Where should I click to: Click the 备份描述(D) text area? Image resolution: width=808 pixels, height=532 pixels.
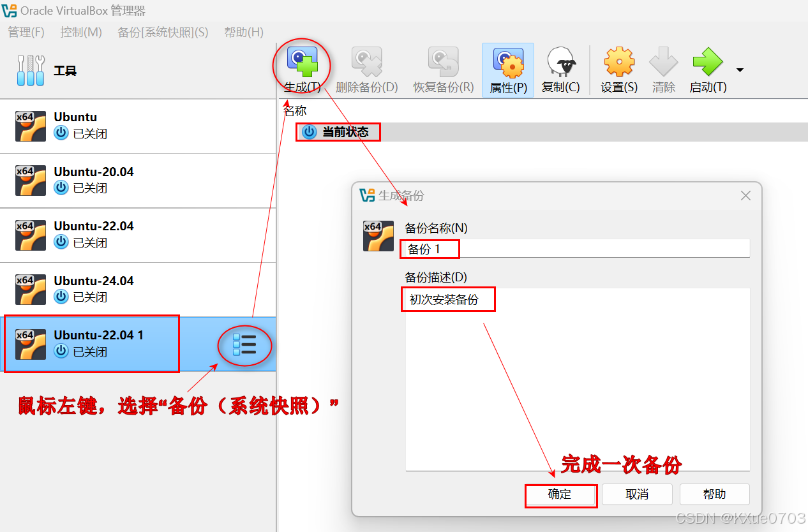pyautogui.click(x=578, y=380)
